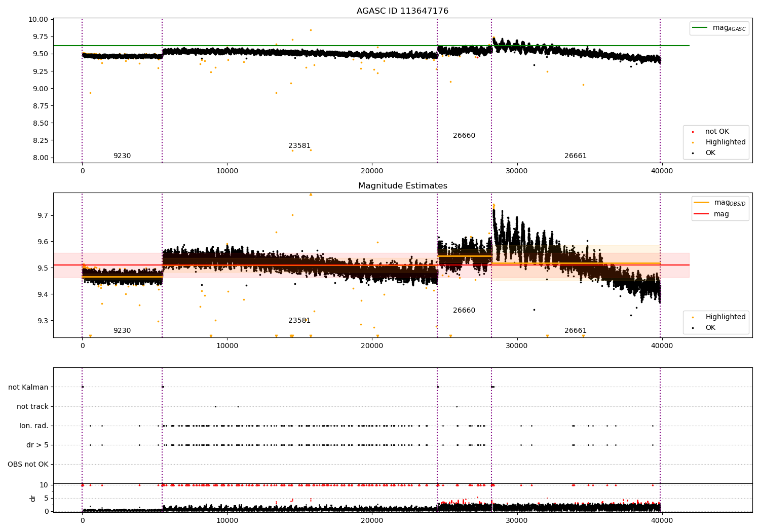Click obsid label 9230 in the top plot
Image resolution: width=760 pixels, height=532 pixels.
(x=122, y=156)
